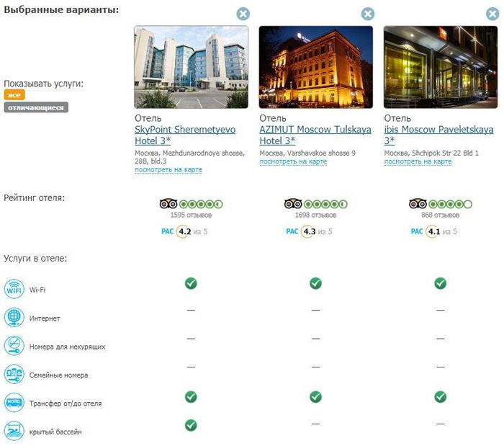The image size is (504, 446).
Task: Click 'Семейные номера' label
Action: coord(58,375)
